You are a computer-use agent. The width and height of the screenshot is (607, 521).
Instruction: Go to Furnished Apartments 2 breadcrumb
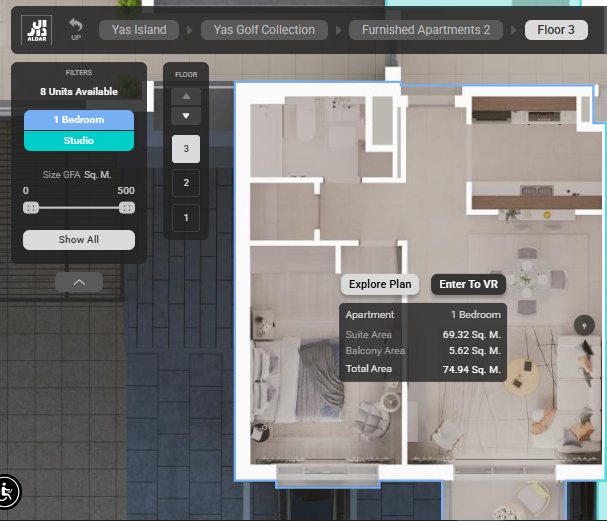(425, 30)
